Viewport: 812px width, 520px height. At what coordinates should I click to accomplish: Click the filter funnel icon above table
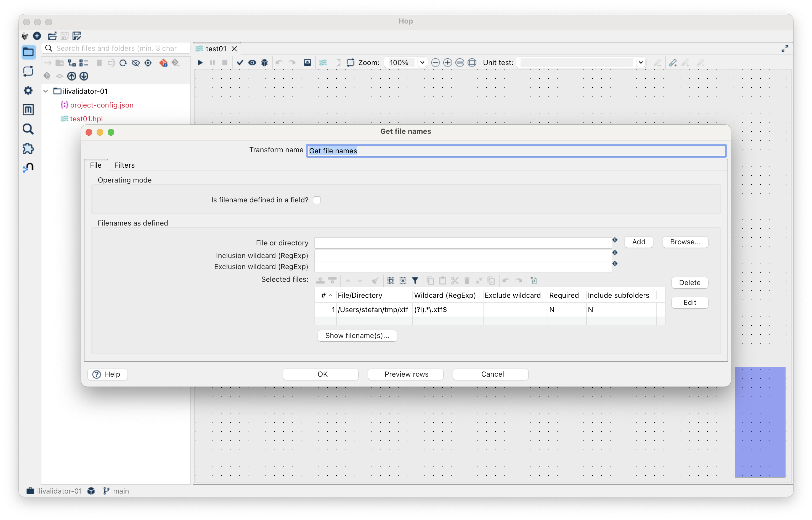click(415, 281)
